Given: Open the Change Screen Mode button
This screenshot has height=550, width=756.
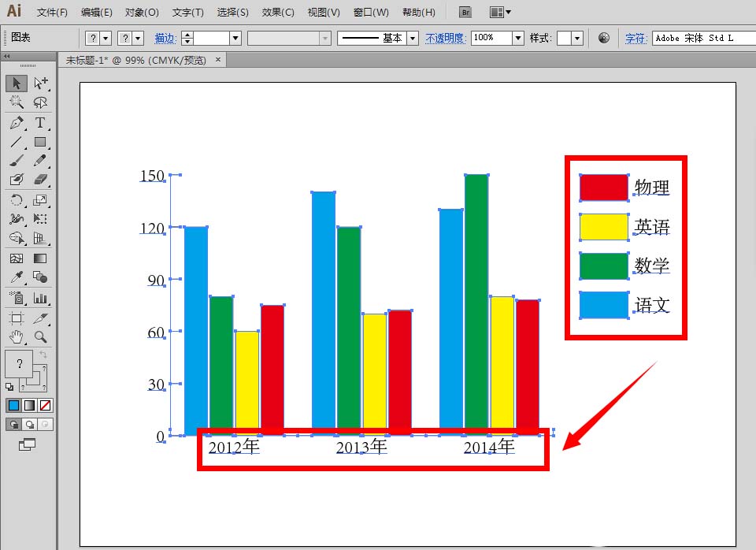Looking at the screenshot, I should (27, 444).
